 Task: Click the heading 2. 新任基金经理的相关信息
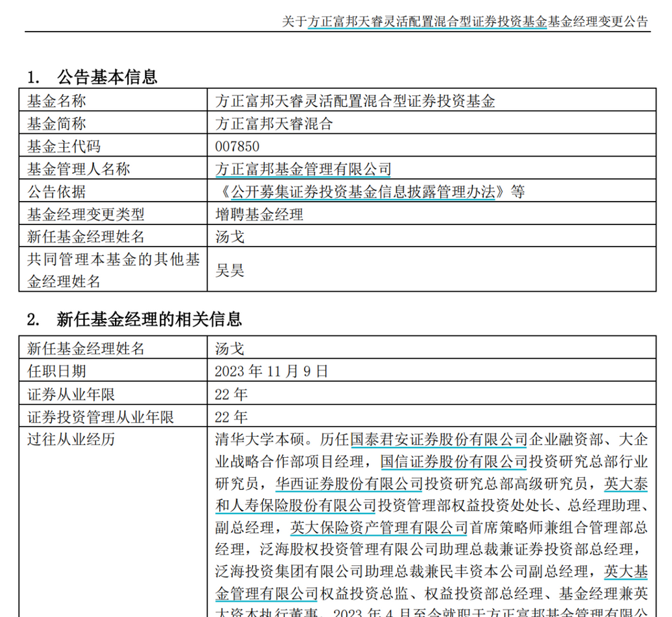tap(134, 319)
